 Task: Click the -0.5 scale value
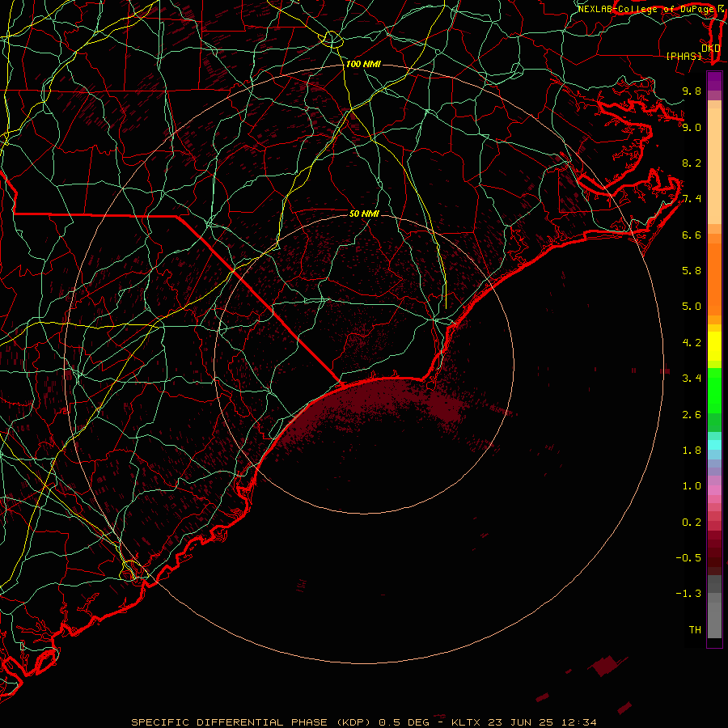[688, 558]
